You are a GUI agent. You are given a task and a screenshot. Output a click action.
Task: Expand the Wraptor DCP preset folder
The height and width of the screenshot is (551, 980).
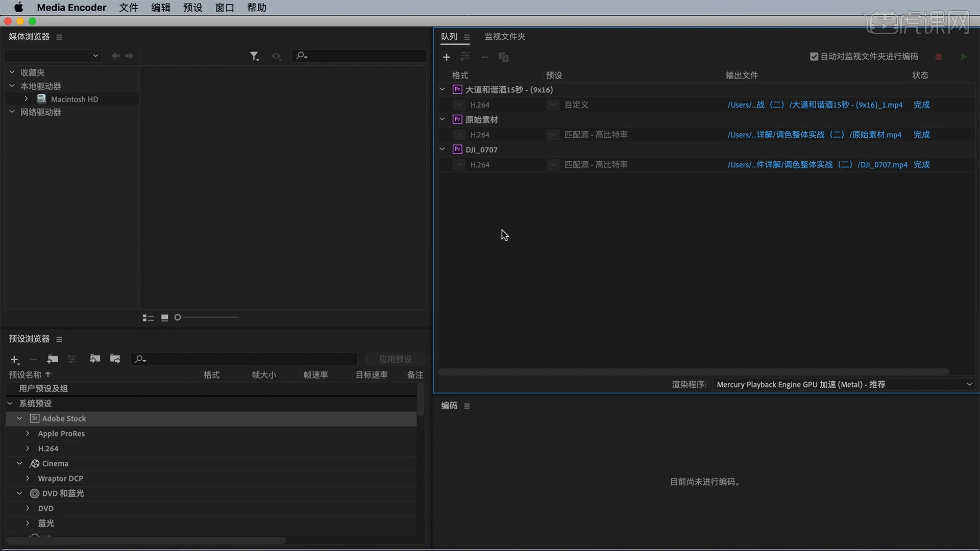click(28, 479)
